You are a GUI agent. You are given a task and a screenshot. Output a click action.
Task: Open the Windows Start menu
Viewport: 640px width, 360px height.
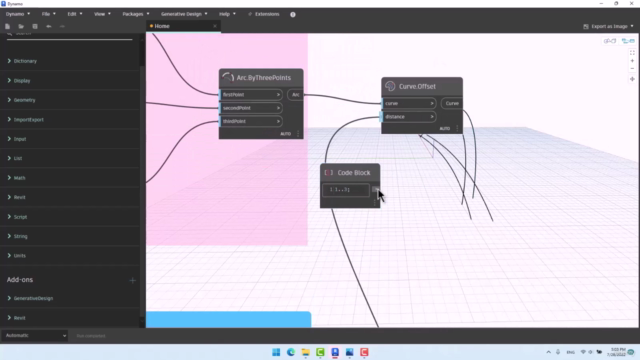pyautogui.click(x=276, y=352)
